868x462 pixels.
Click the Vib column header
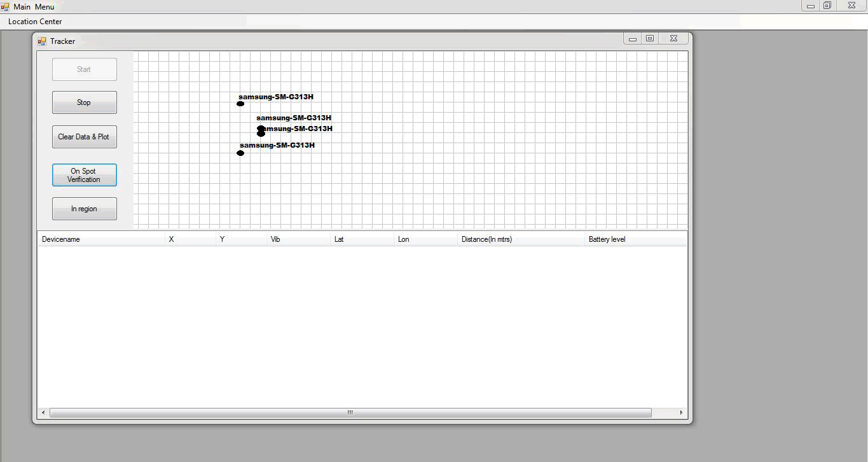coord(298,239)
